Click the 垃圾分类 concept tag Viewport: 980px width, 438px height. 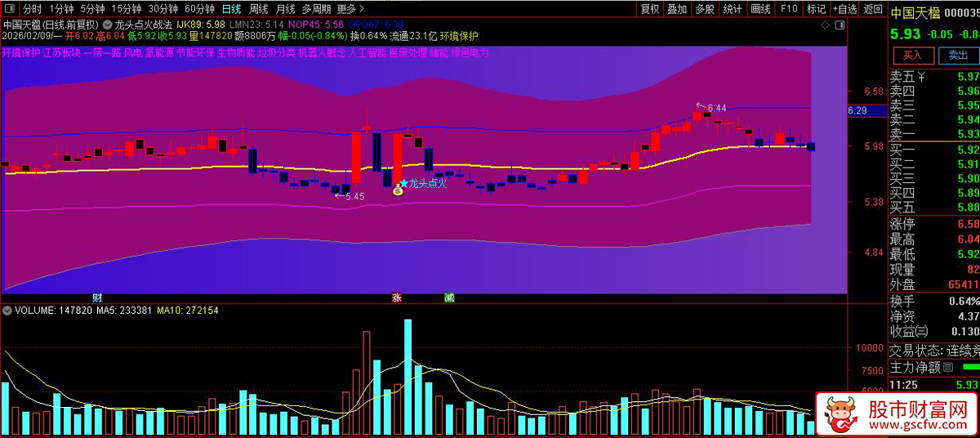coord(276,53)
